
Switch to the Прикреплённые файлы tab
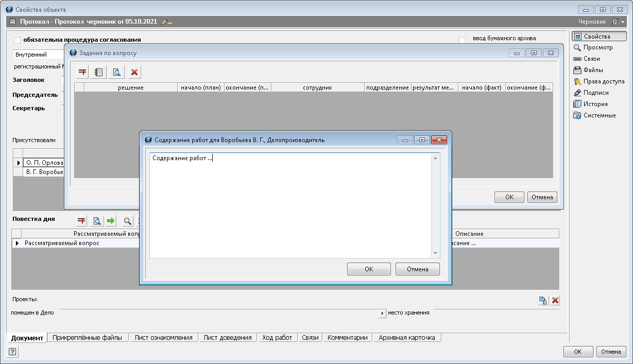[x=87, y=338]
